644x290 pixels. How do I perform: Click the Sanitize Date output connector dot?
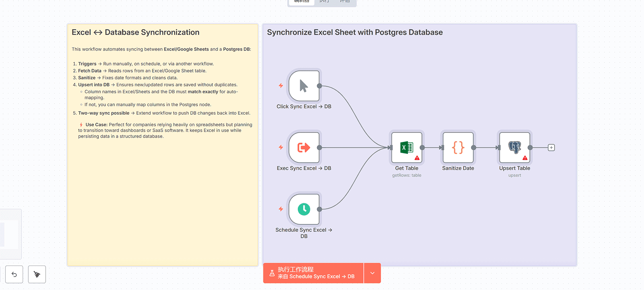[x=474, y=148]
